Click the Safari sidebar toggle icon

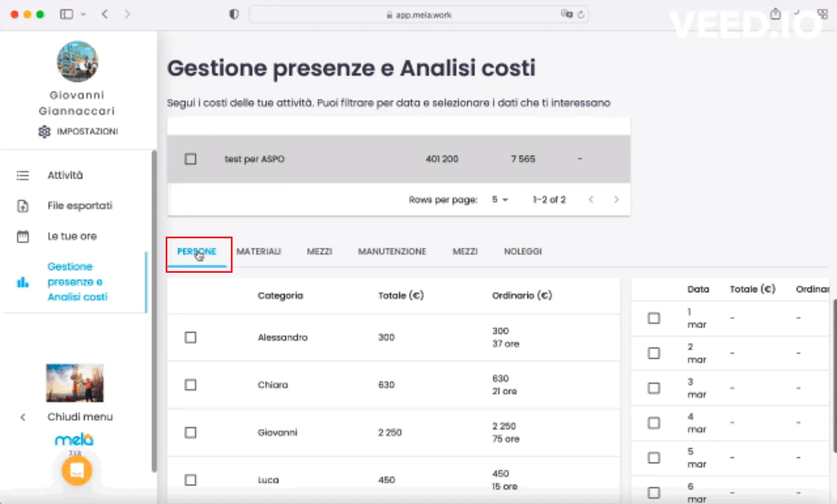67,14
